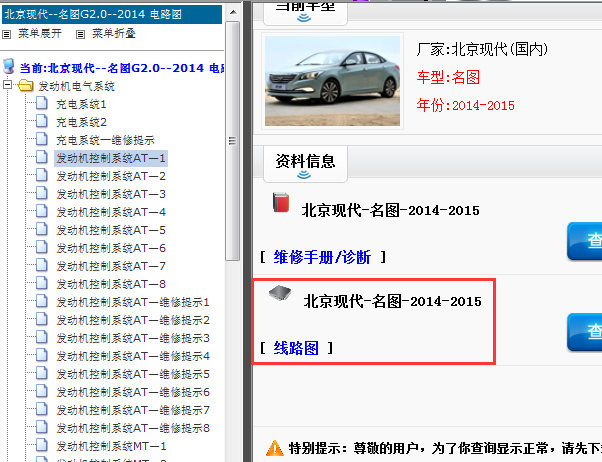
Task: Click the 当前:北京现代--名图G2.0 root node
Action: click(x=122, y=68)
